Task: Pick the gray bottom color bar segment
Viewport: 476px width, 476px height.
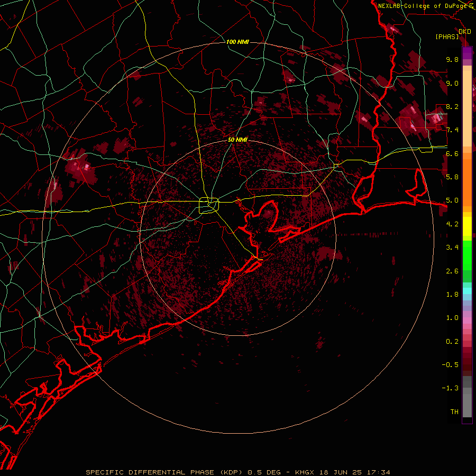Action: tap(467, 405)
